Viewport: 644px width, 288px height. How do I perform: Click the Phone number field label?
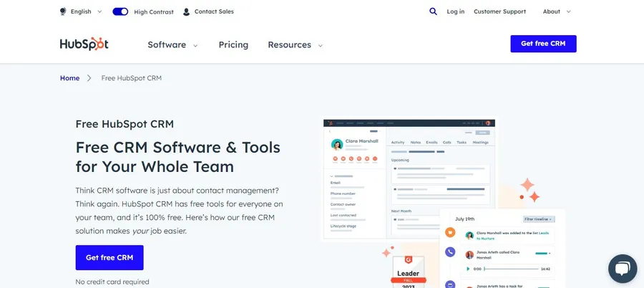(x=343, y=193)
